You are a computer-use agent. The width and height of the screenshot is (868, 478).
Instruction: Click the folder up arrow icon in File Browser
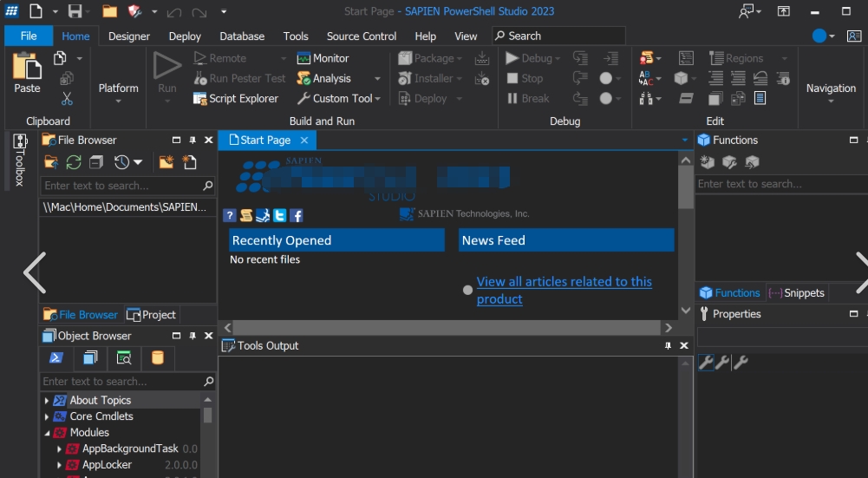[x=51, y=162]
